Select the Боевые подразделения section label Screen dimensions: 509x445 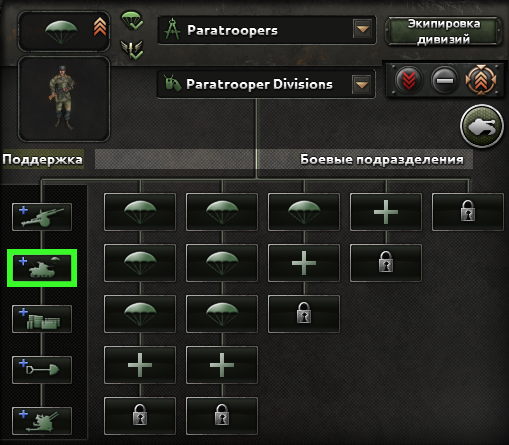(382, 159)
